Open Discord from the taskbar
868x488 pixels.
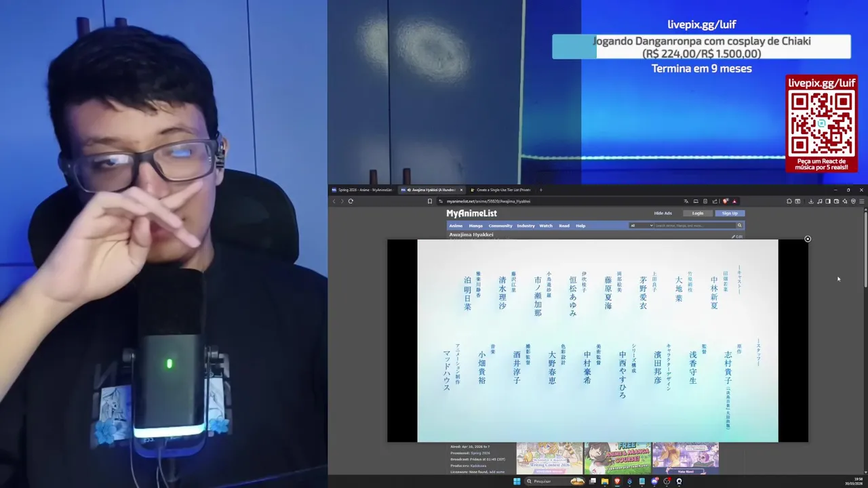click(654, 481)
